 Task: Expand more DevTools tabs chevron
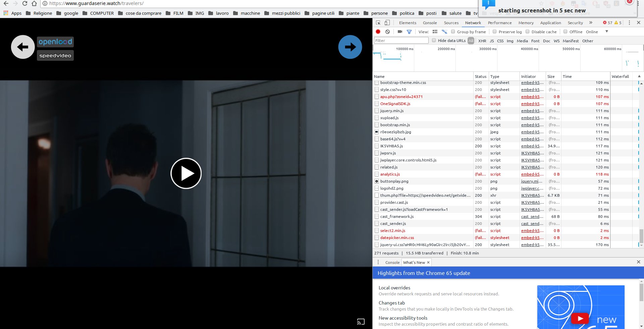pyautogui.click(x=591, y=22)
